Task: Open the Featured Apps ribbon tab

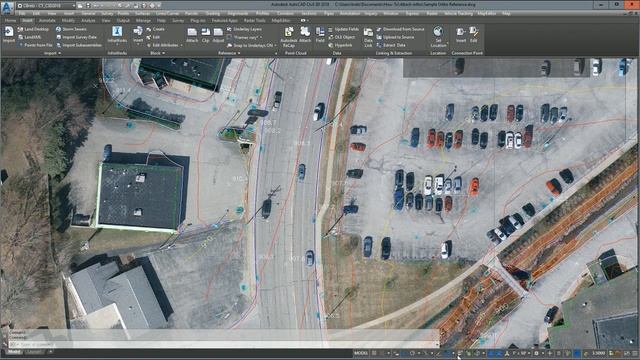Action: [224, 20]
